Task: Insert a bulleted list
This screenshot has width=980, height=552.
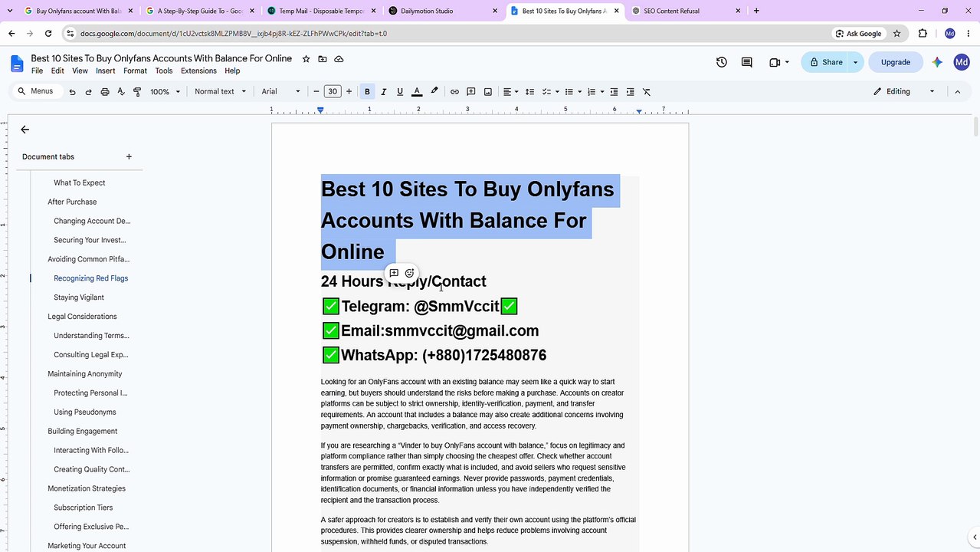Action: pos(569,92)
